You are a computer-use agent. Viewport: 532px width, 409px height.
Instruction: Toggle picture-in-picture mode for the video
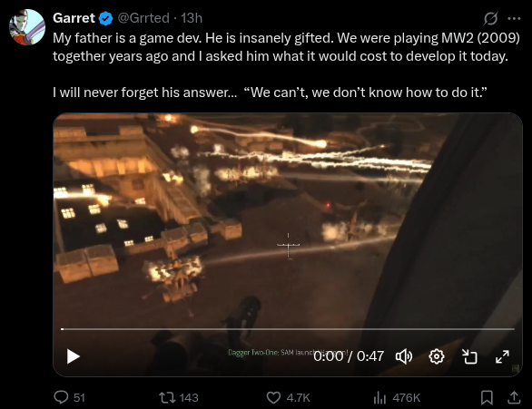point(469,356)
